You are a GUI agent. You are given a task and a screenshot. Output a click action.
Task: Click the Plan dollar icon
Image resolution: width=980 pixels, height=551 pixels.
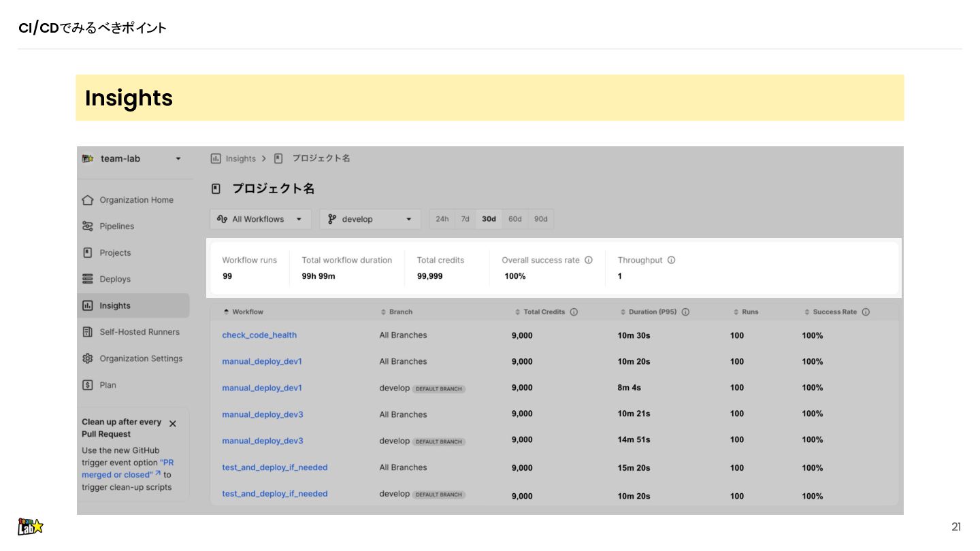[x=87, y=385]
